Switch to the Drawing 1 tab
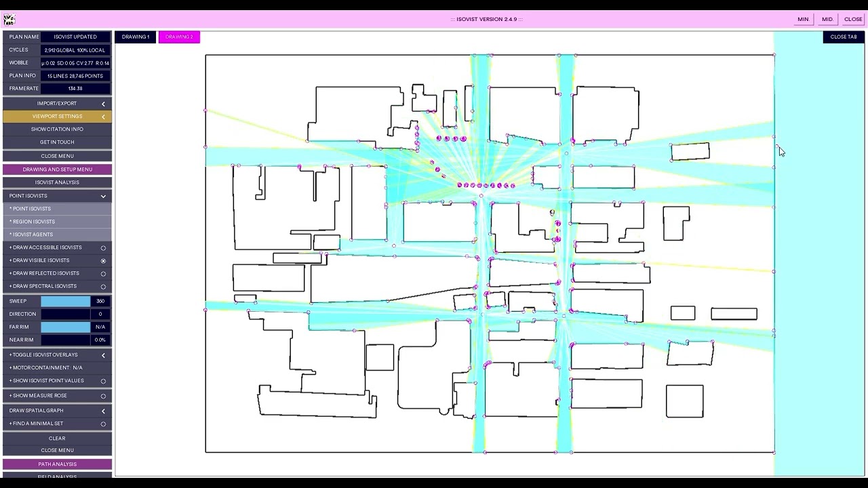 point(136,37)
